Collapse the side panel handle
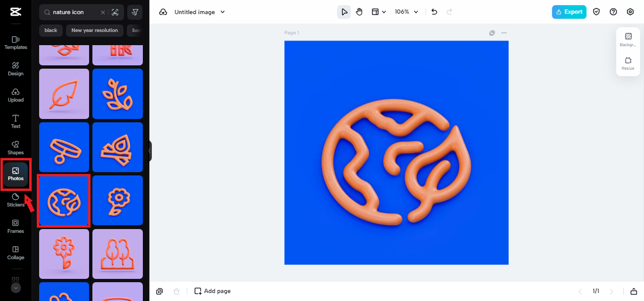The image size is (644, 301). tap(150, 150)
